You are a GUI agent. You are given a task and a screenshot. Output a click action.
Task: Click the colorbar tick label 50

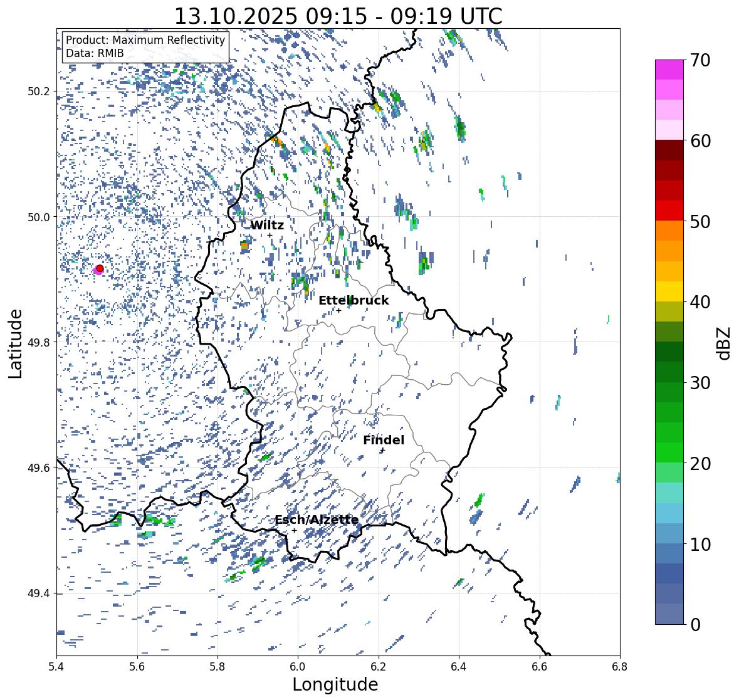tap(700, 221)
